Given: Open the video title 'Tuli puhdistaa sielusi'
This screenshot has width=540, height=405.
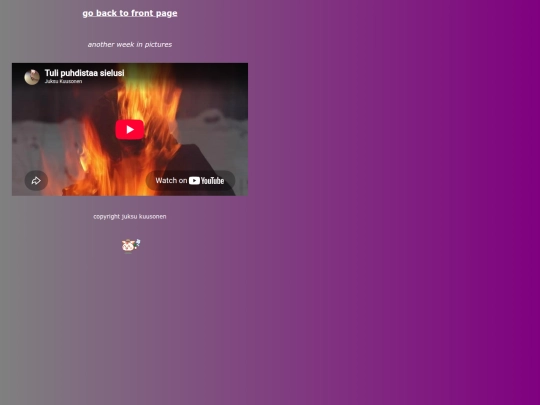Looking at the screenshot, I should coord(84,73).
